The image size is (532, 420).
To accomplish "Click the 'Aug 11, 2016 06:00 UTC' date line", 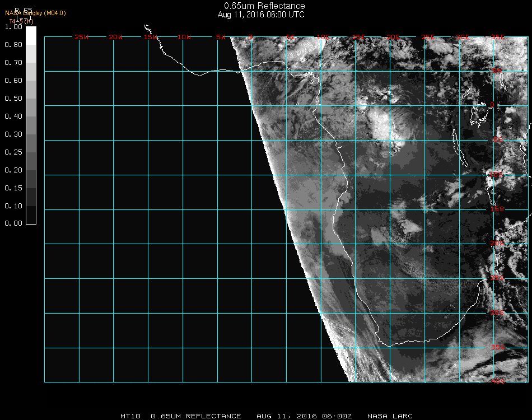I will point(261,15).
